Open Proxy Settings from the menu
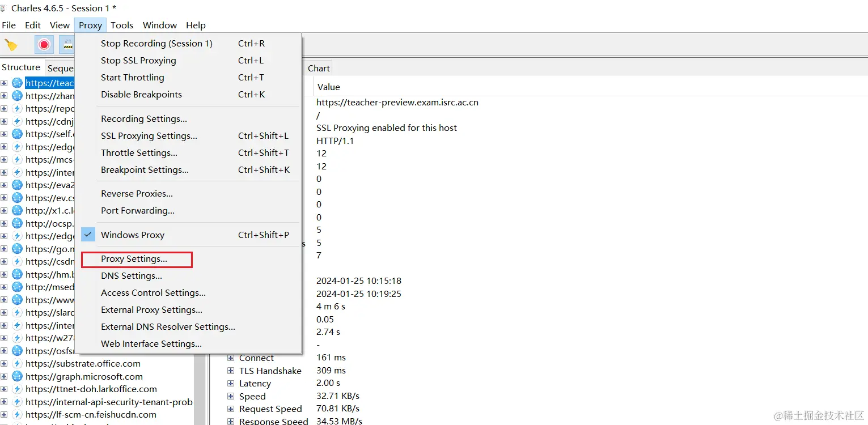This screenshot has width=868, height=425. (134, 259)
